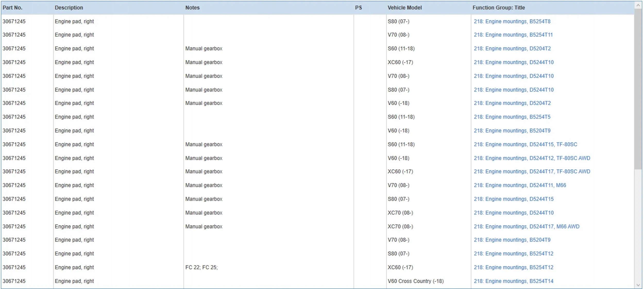The height and width of the screenshot is (289, 644).
Task: Sort by Part No. column header
Action: pos(12,8)
